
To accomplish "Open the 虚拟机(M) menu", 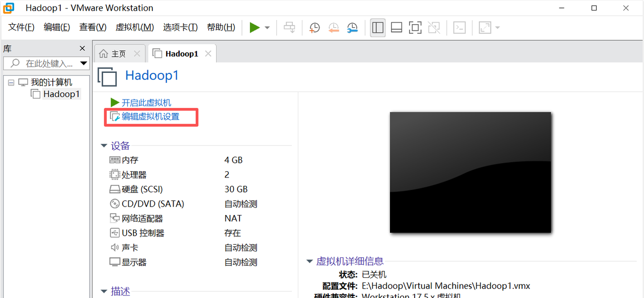I will tap(134, 27).
